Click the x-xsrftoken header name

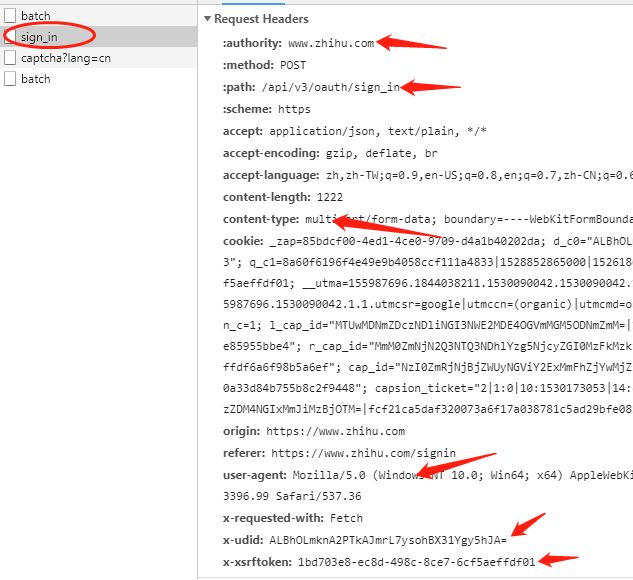coord(257,562)
